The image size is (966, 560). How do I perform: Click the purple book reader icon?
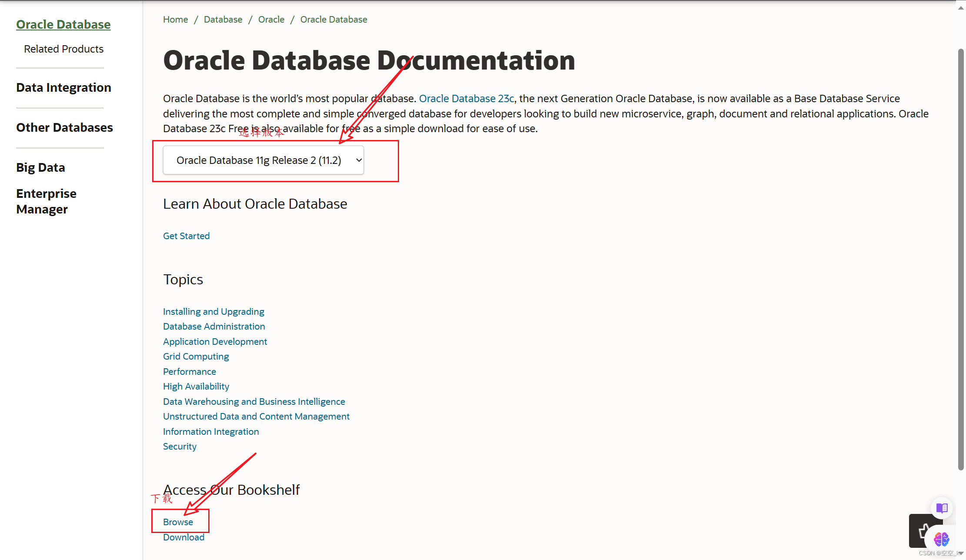942,508
